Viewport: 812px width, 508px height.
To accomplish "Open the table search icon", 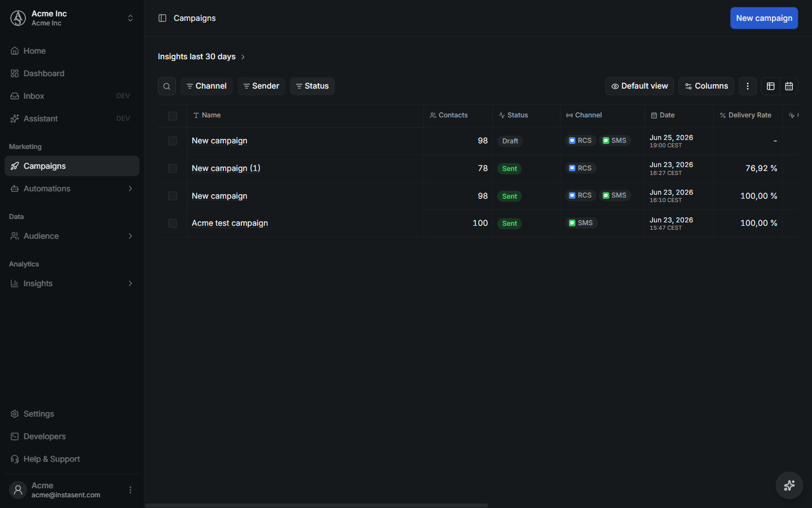I will click(167, 86).
